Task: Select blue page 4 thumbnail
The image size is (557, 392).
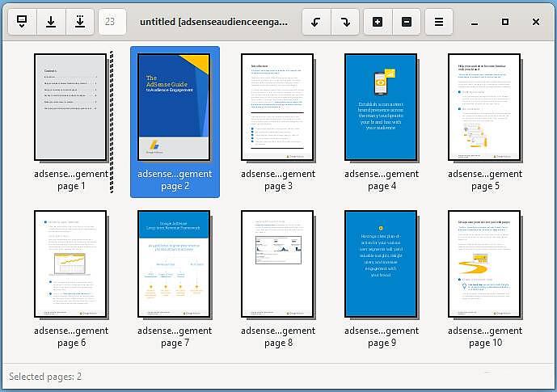Action: [381, 107]
